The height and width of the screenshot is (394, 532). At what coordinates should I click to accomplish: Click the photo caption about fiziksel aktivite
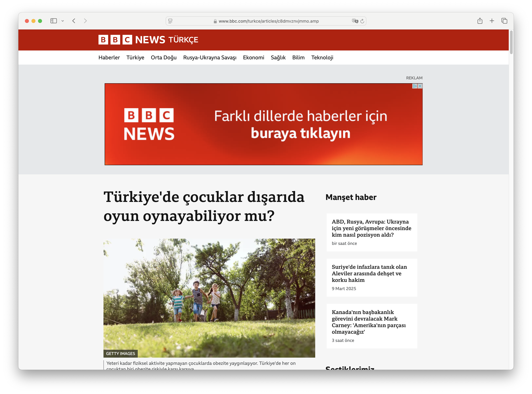point(201,366)
